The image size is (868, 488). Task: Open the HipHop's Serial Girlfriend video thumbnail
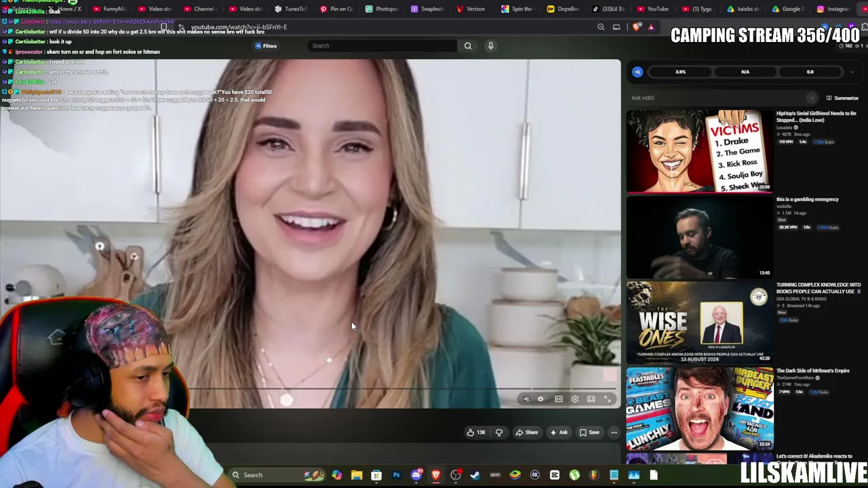699,151
